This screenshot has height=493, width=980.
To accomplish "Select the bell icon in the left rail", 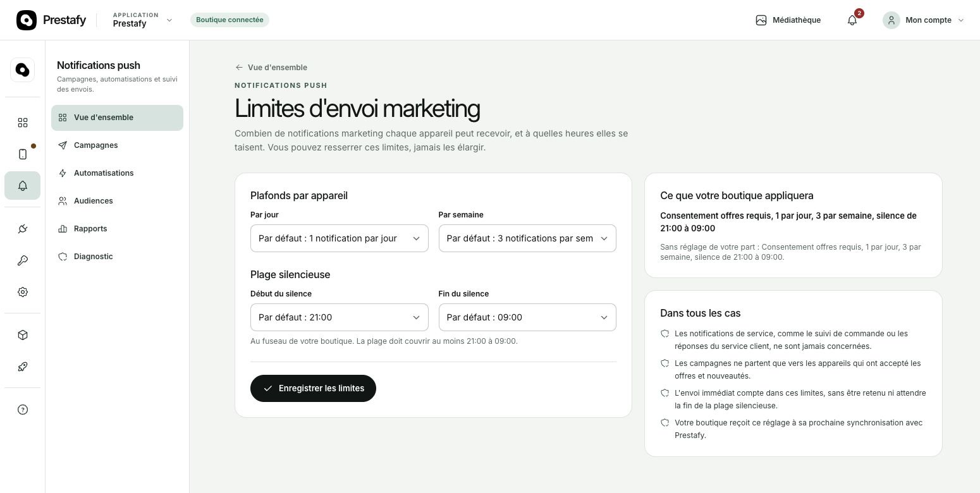I will [x=23, y=186].
